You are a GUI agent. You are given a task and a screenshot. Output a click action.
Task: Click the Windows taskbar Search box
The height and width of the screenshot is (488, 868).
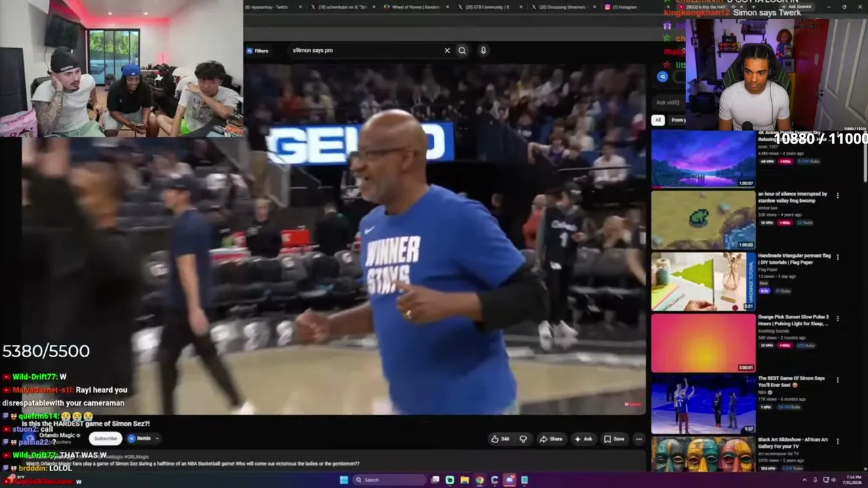(x=389, y=480)
